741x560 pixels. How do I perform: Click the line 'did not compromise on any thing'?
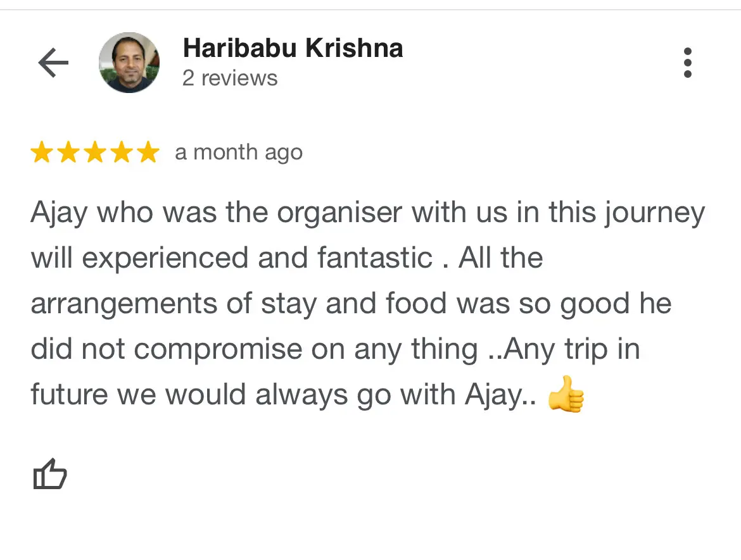(336, 349)
